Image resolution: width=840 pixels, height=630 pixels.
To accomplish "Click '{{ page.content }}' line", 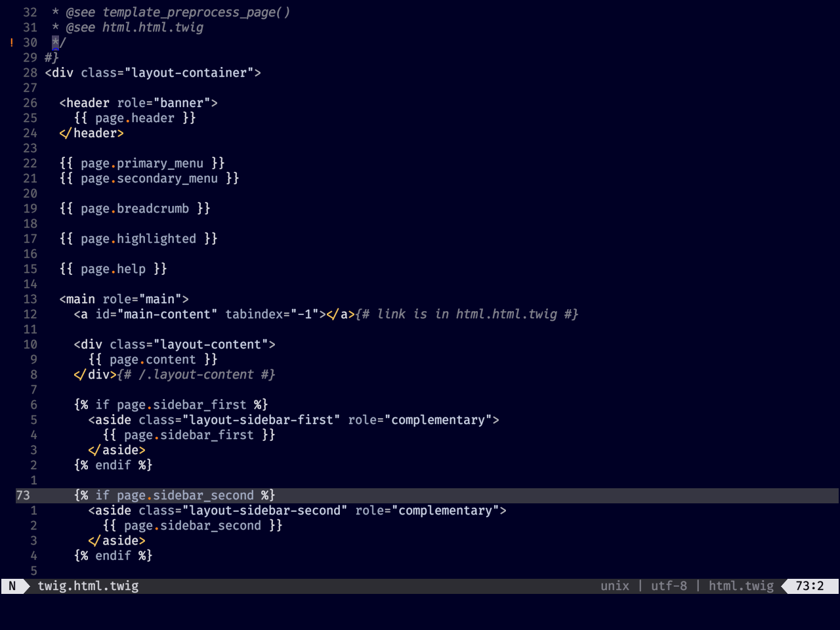I will [153, 360].
